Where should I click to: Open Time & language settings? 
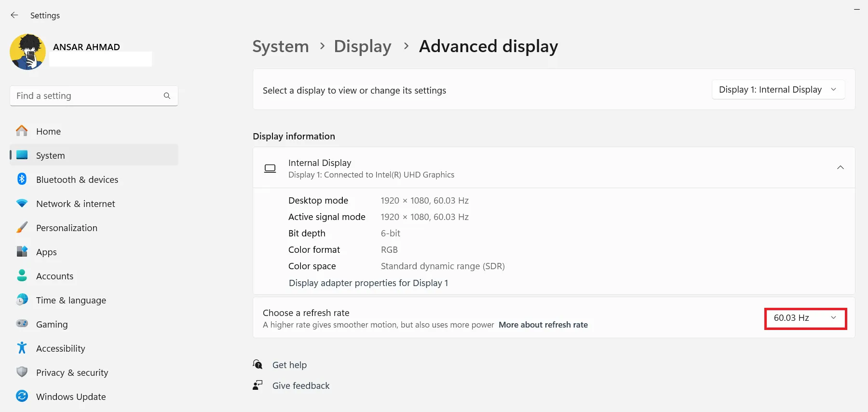[71, 300]
